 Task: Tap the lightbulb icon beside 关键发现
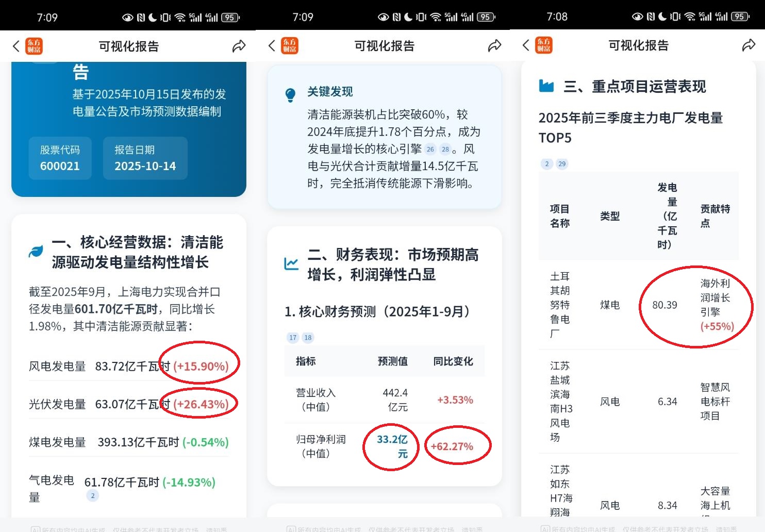click(290, 95)
